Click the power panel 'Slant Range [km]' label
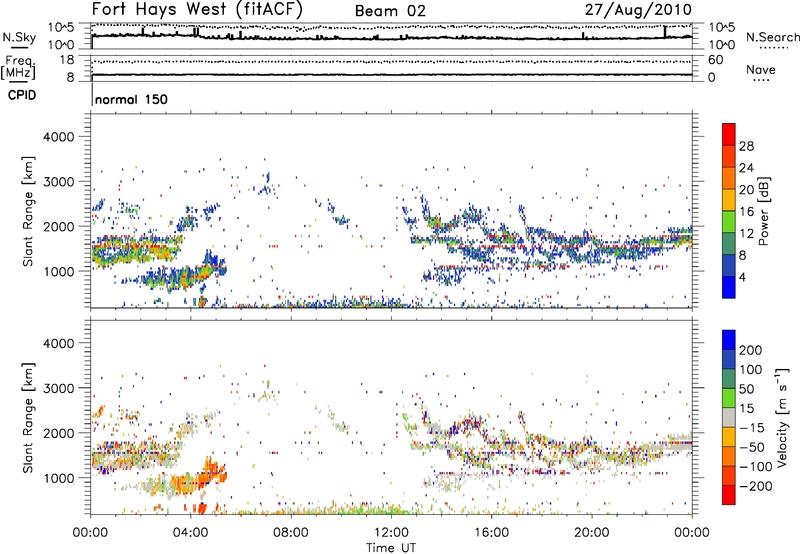The image size is (800, 554). tap(28, 211)
